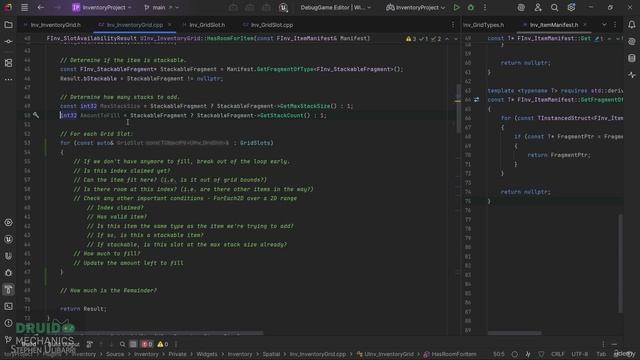This screenshot has width=640, height=360.
Task: Click '// For each Grid Slot:' comment
Action: (x=96, y=134)
